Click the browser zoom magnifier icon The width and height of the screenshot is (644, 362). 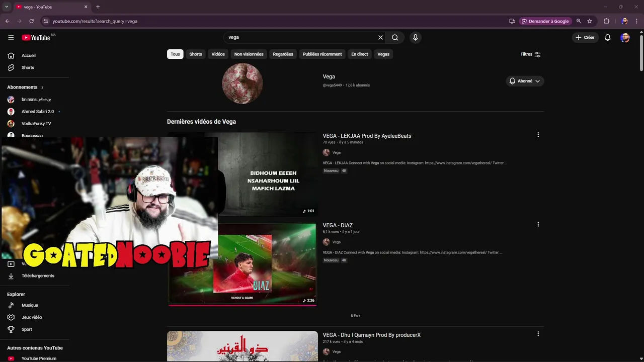pos(579,21)
